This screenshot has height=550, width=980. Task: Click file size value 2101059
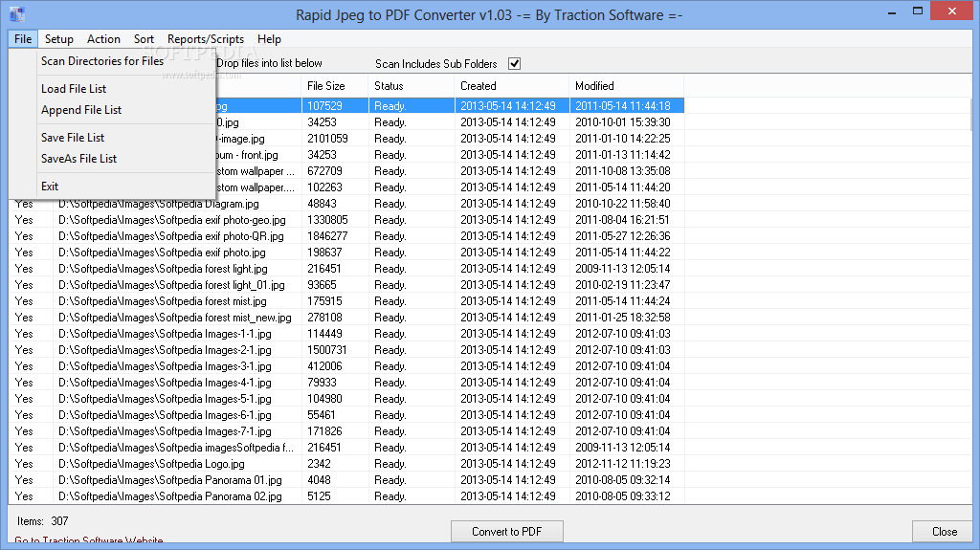click(x=327, y=139)
